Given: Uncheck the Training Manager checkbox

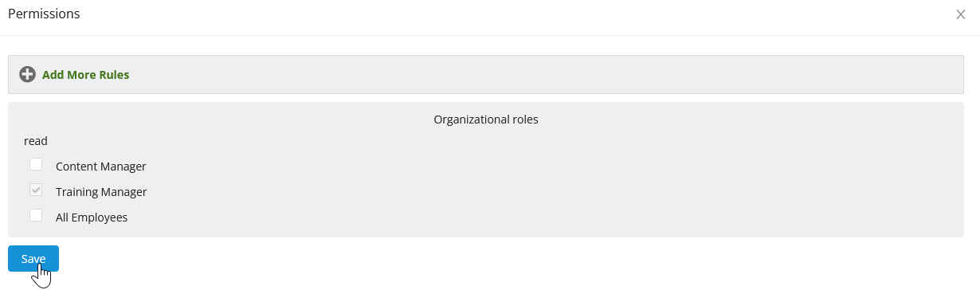Looking at the screenshot, I should coord(36,190).
